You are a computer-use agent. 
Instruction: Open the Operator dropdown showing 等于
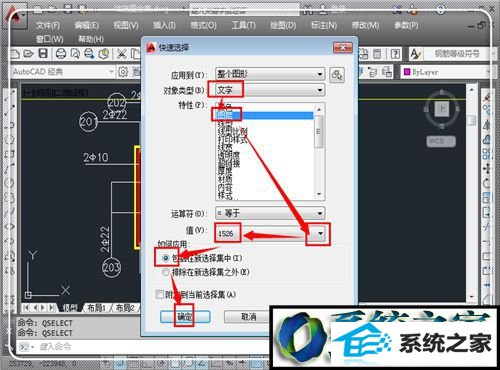pyautogui.click(x=270, y=213)
